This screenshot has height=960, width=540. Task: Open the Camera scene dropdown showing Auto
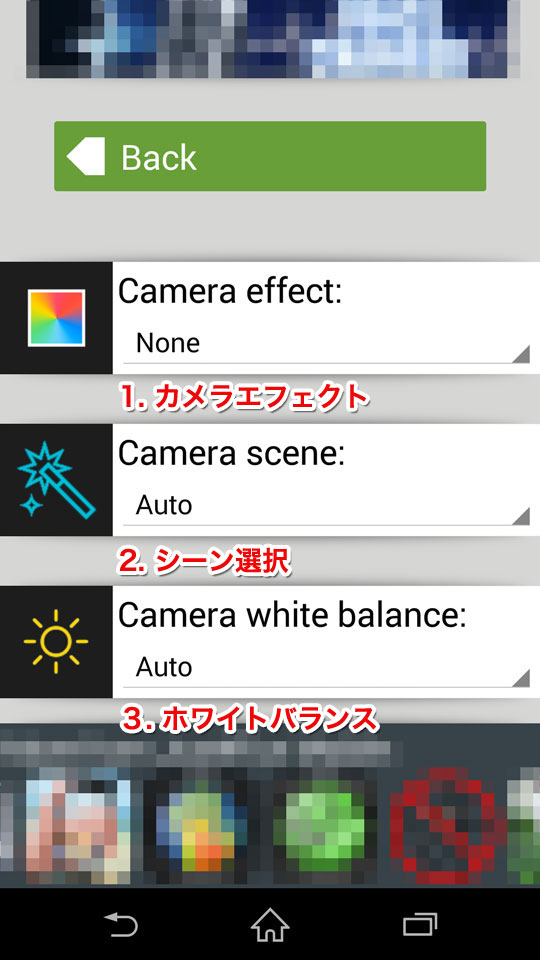click(x=326, y=506)
